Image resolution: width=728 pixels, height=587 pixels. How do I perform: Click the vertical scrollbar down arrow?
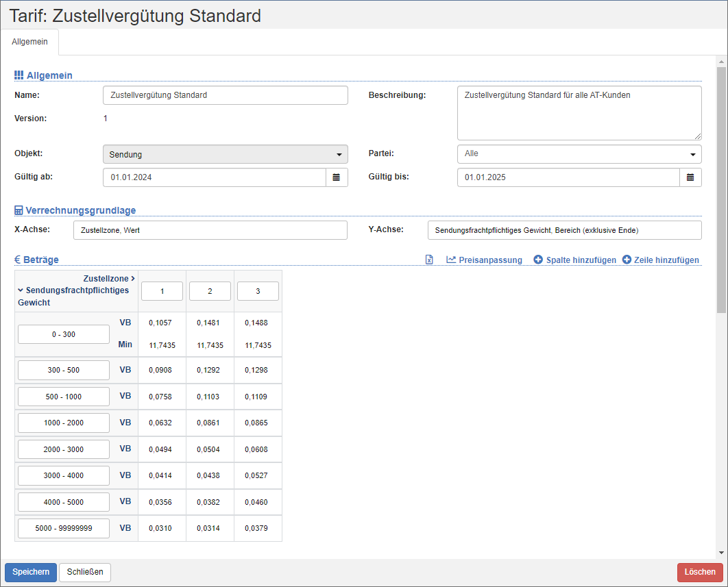[721, 553]
